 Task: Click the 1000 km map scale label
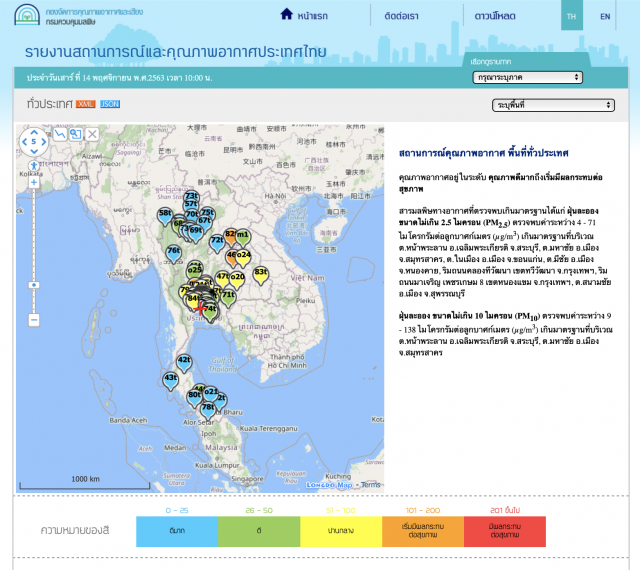coord(85,479)
